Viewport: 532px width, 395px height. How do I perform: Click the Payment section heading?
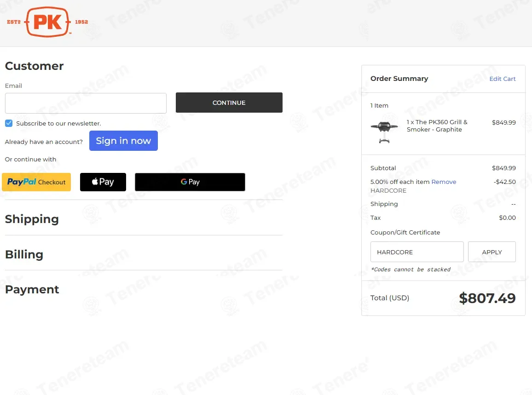[x=32, y=290]
